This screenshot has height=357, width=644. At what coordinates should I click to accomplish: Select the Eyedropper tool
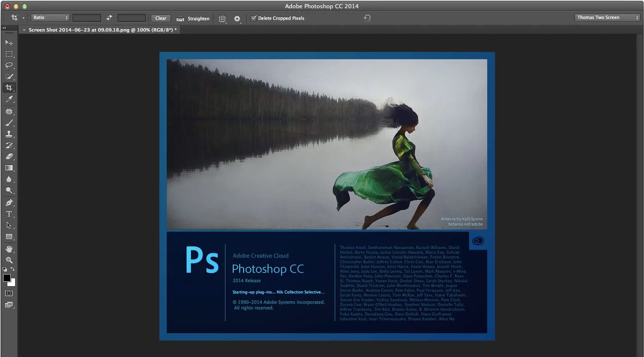9,99
